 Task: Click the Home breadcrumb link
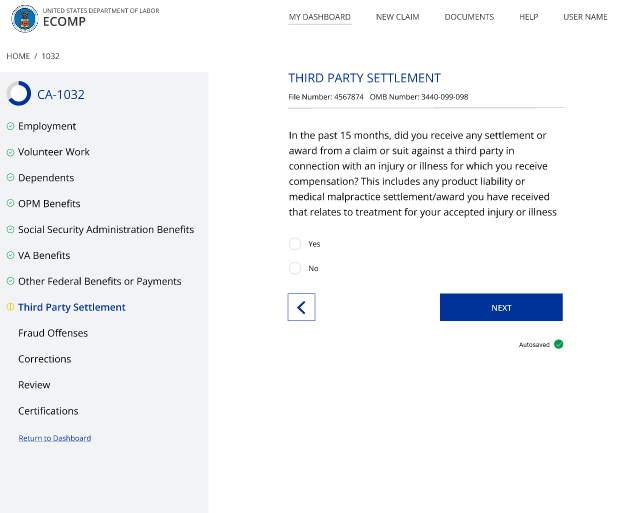pos(18,56)
